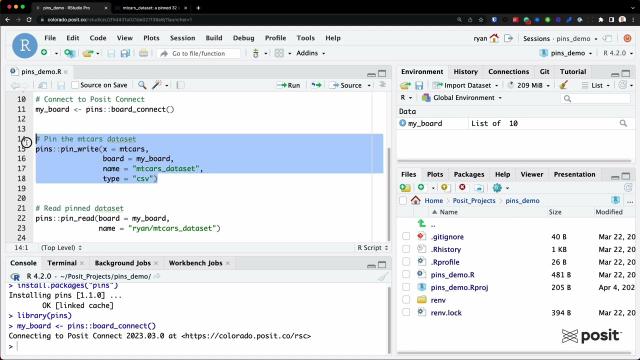Click the compile report notebook icon
Screen dimensions: 640x360
point(180,85)
